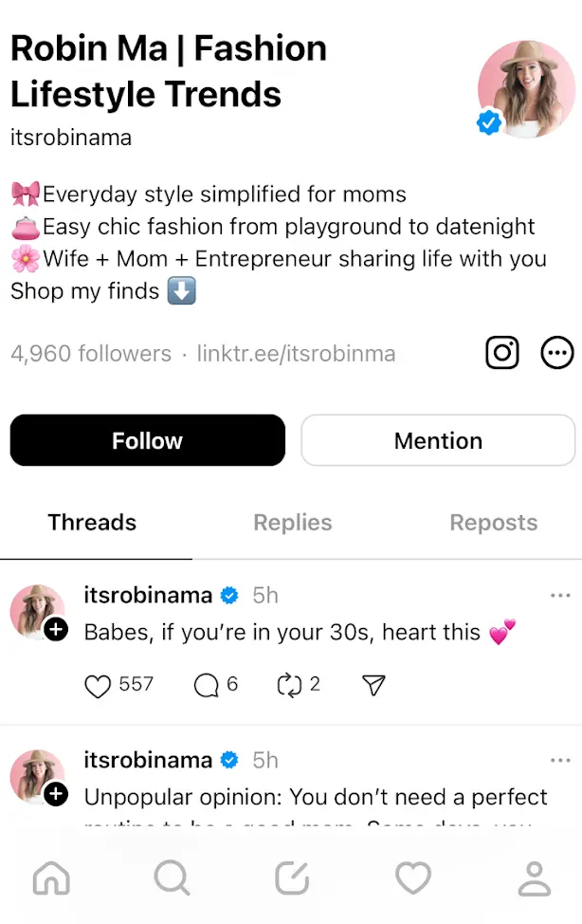Expand first thread's three-dot menu

click(x=560, y=596)
